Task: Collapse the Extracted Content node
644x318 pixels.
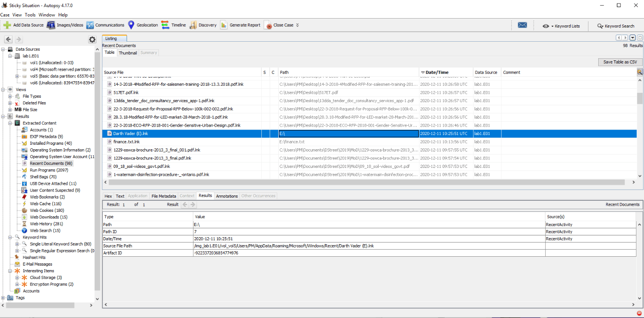Action: pyautogui.click(x=10, y=123)
